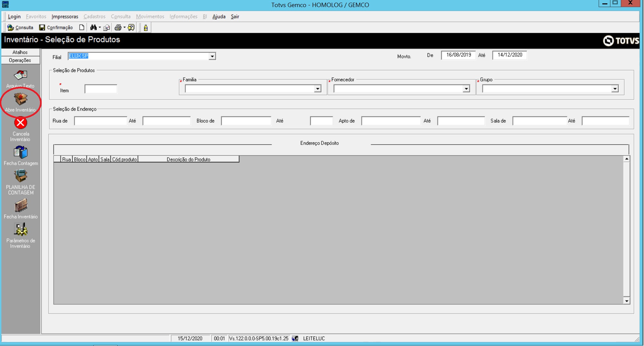Click the status bar user icon beside LEITELUC
Viewport: 644px width, 346px height.
pyautogui.click(x=295, y=338)
